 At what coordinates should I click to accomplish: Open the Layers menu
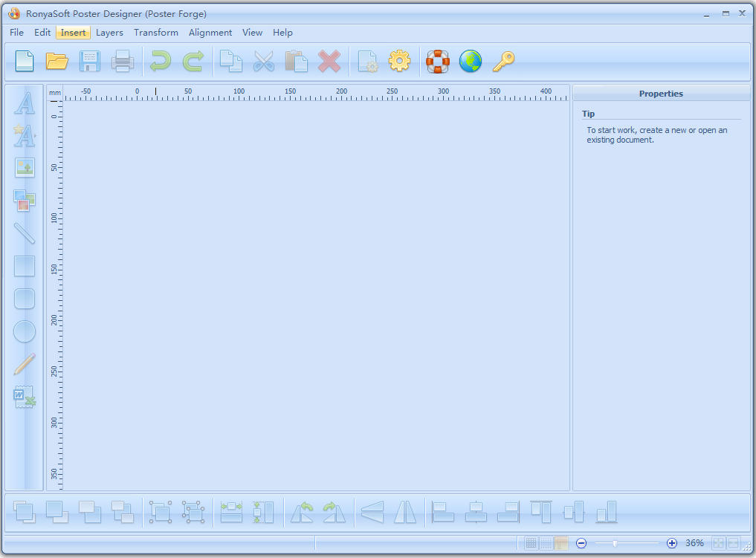click(109, 32)
